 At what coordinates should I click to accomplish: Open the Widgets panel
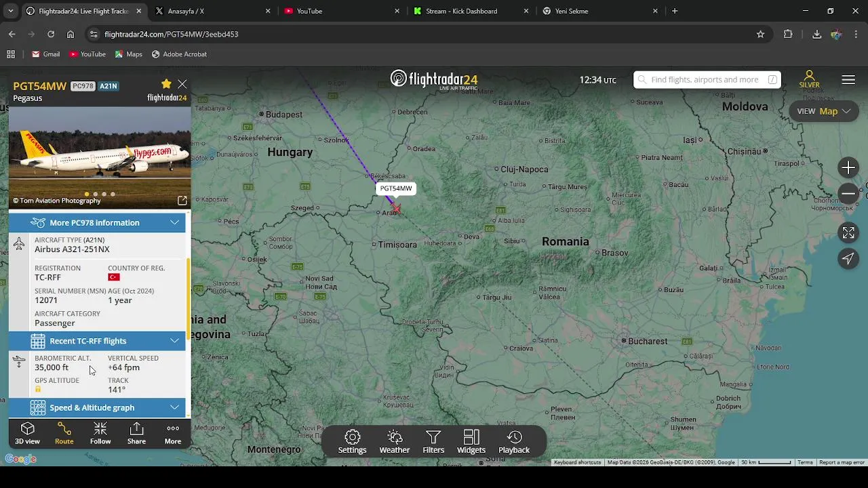pos(471,442)
